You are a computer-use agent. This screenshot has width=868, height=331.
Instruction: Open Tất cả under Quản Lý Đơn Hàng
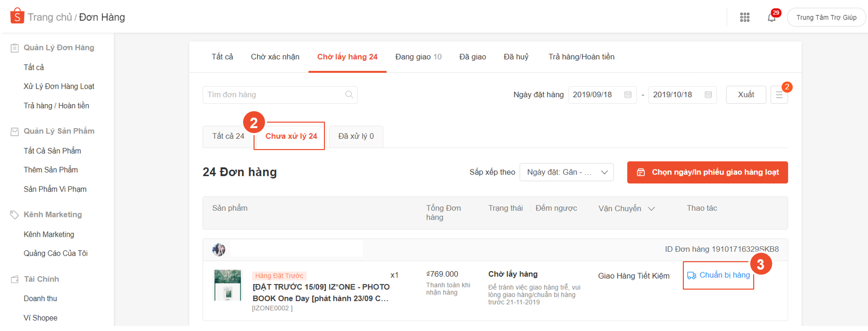tap(34, 67)
